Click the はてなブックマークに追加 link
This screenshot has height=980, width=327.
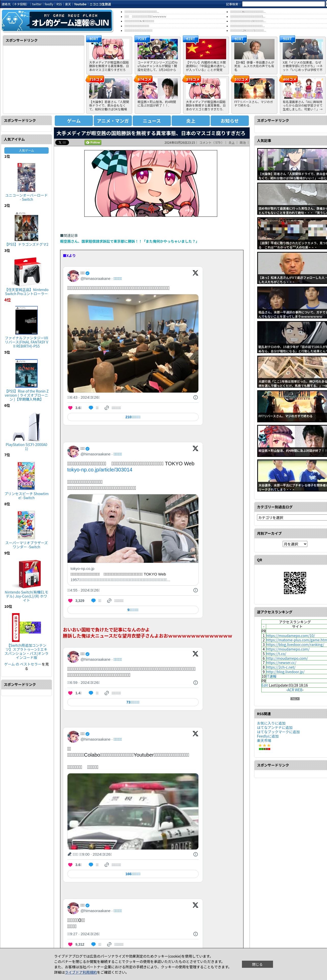[278, 732]
